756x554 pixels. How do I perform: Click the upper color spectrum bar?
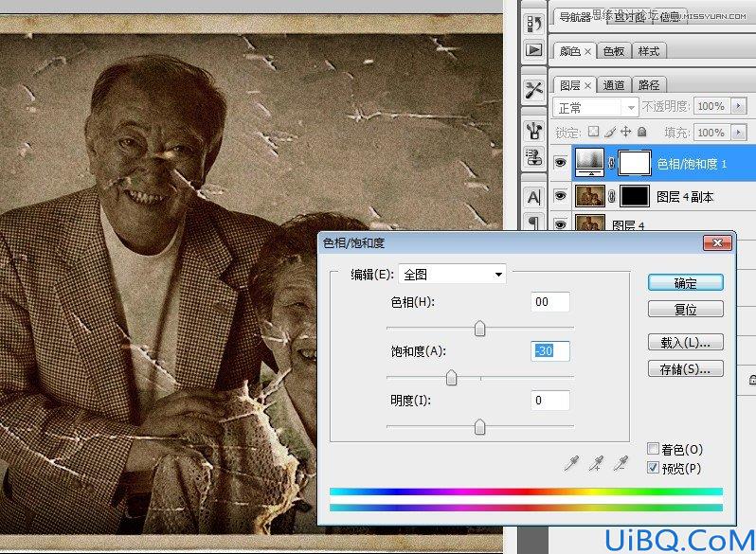tap(526, 491)
